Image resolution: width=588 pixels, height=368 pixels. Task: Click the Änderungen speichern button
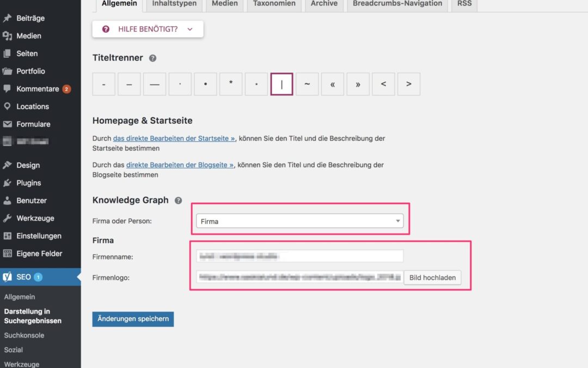(133, 319)
